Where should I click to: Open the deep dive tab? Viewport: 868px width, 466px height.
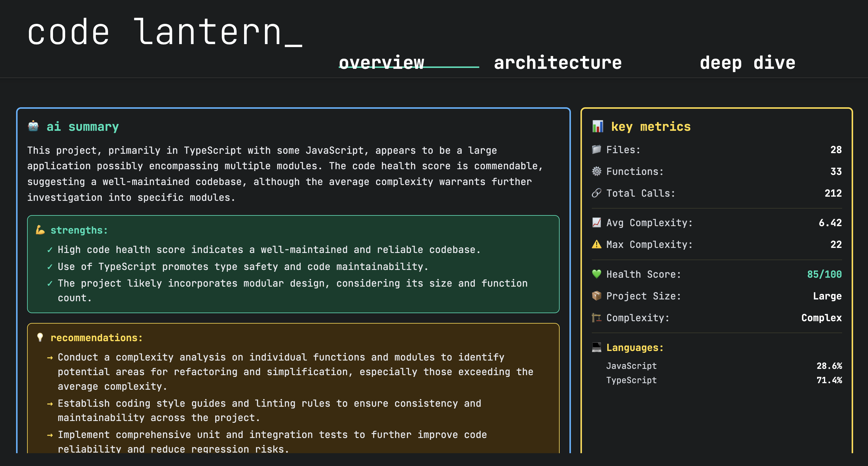(x=747, y=63)
